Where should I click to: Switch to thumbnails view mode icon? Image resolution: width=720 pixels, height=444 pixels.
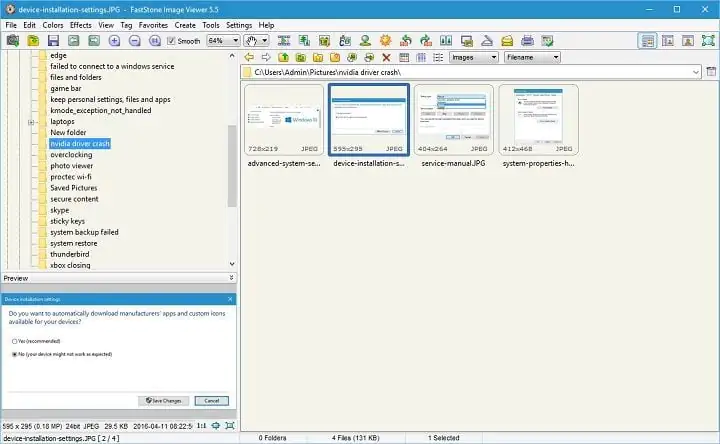(404, 57)
